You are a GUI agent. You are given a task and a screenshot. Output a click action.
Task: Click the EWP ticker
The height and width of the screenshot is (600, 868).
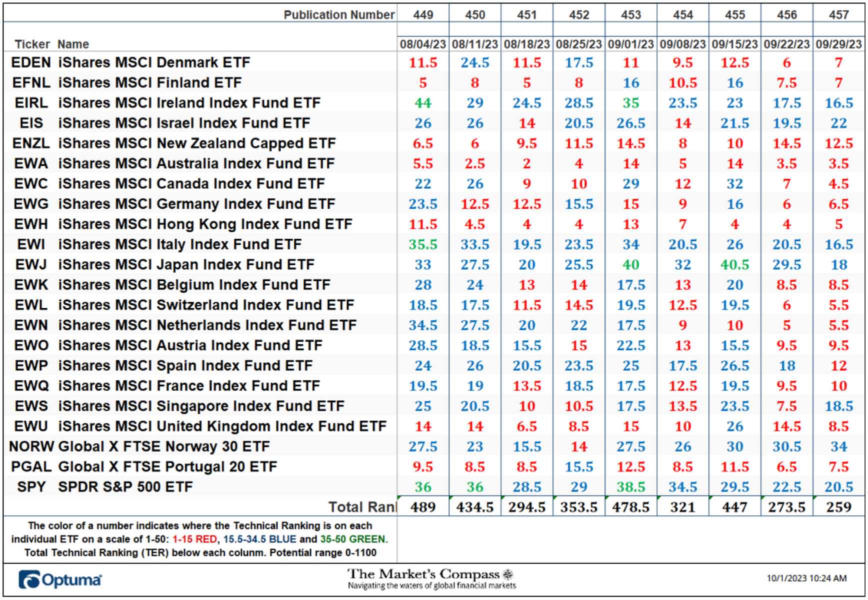[x=31, y=366]
